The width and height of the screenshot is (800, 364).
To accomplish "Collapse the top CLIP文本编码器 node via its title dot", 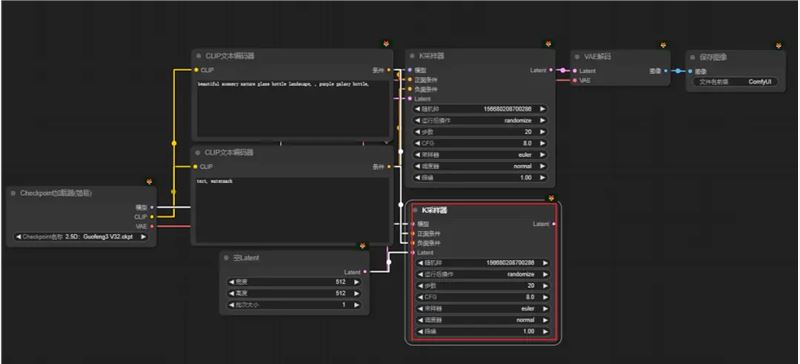I will point(199,56).
